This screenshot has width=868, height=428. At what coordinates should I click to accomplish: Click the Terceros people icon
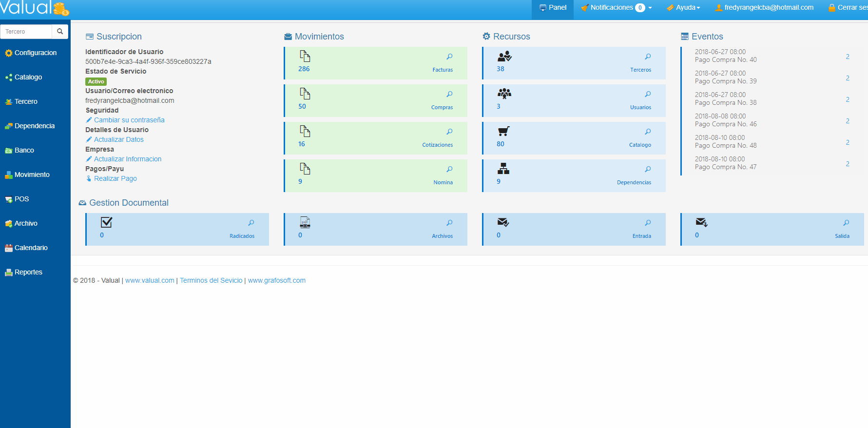(504, 56)
